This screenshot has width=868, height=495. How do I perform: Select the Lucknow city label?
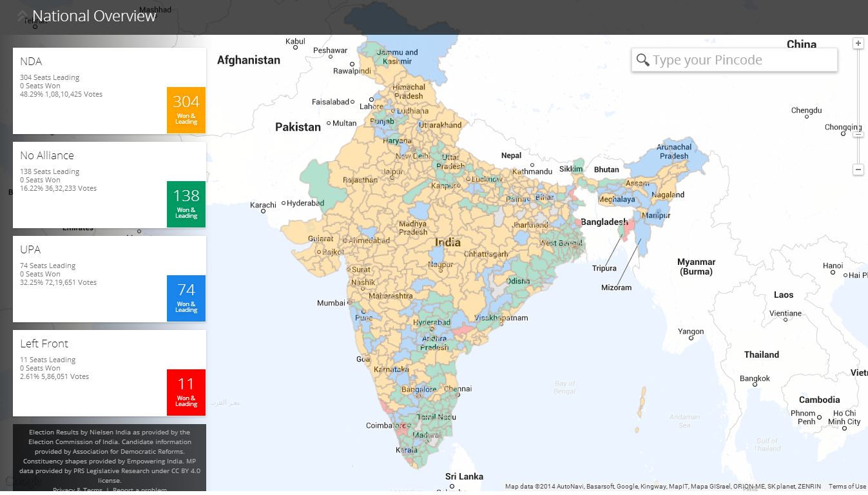(487, 179)
